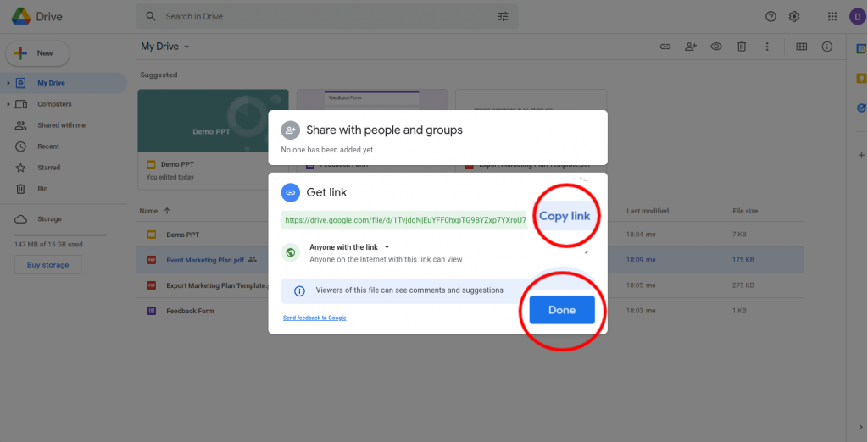This screenshot has width=868, height=442.
Task: Click Send feedback to Google link
Action: point(314,318)
